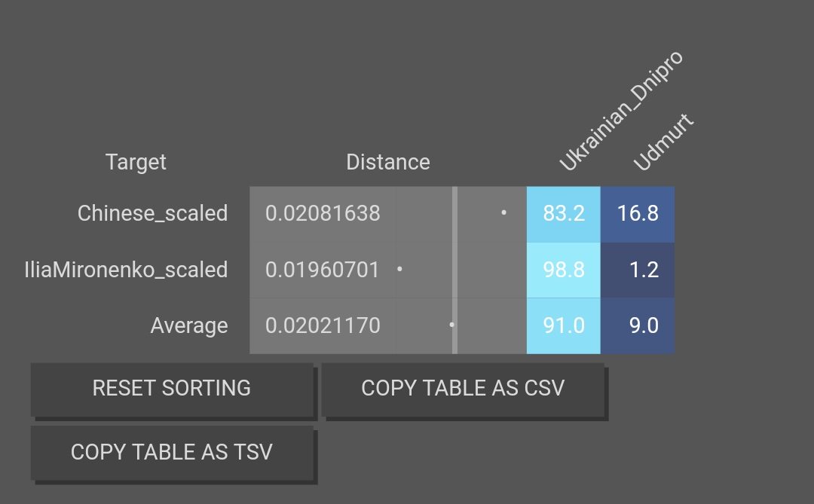Click the dot marker in Chinese_scaled distance bar
This screenshot has width=814, height=504.
503,213
